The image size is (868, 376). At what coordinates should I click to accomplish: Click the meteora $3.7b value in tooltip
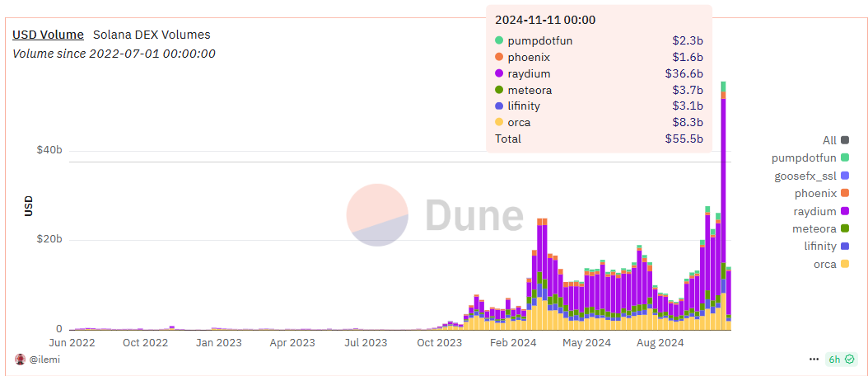[688, 90]
